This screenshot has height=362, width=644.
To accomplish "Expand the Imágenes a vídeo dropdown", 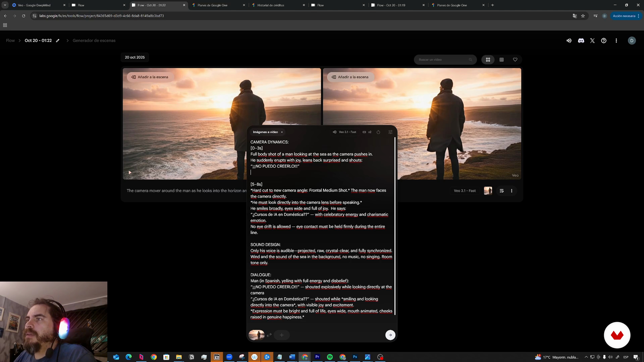I will (267, 132).
